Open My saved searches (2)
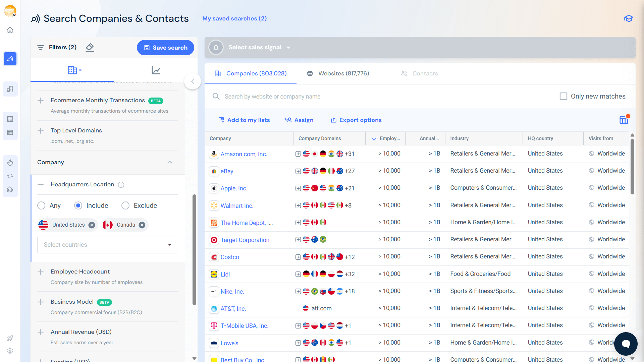This screenshot has height=362, width=644. click(x=234, y=18)
